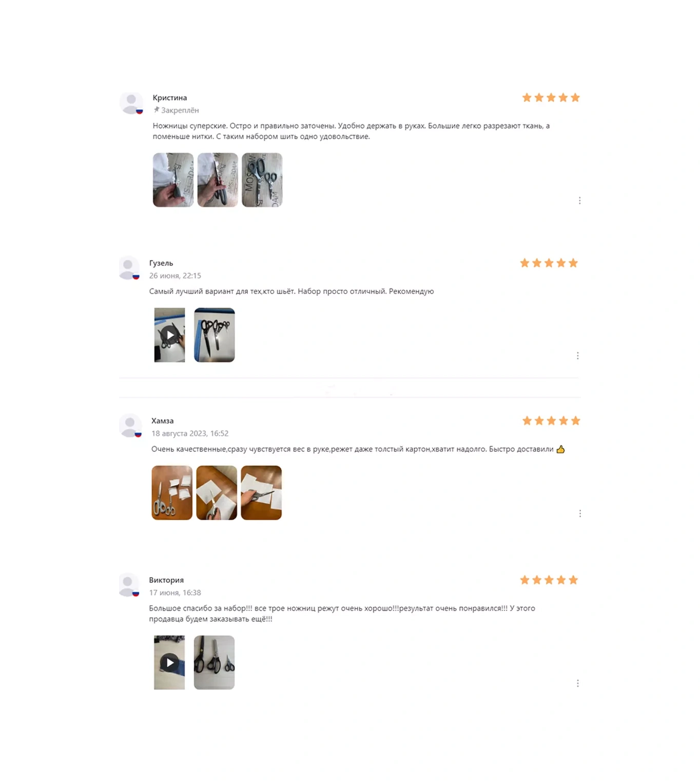Open three-dot menu on Хамза's review
This screenshot has width=700, height=782.
(x=580, y=513)
